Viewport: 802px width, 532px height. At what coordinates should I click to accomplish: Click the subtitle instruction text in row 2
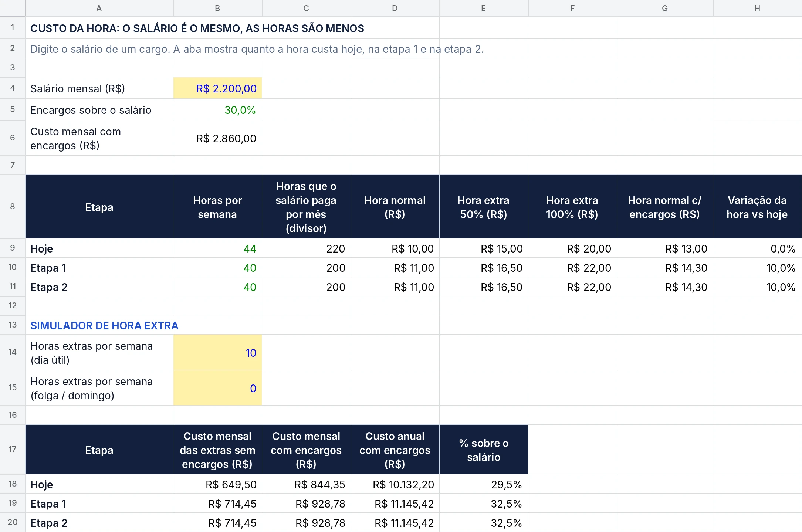[257, 49]
